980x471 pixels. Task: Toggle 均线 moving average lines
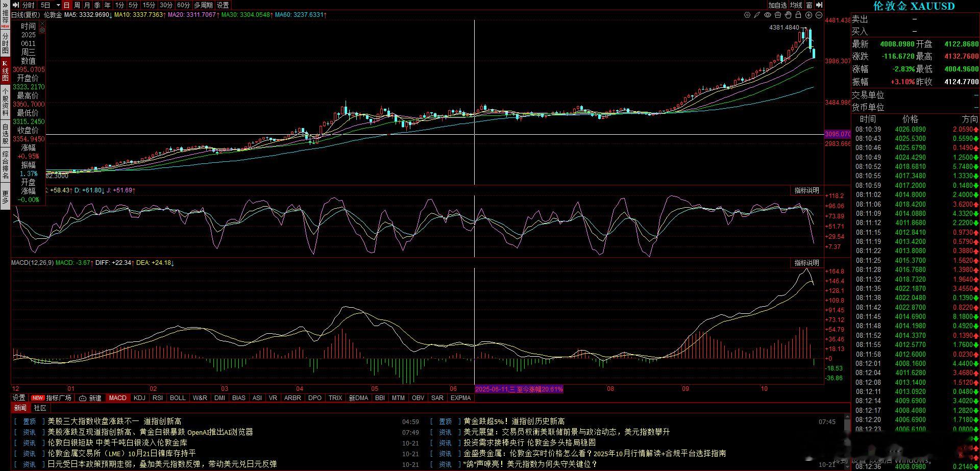click(796, 5)
